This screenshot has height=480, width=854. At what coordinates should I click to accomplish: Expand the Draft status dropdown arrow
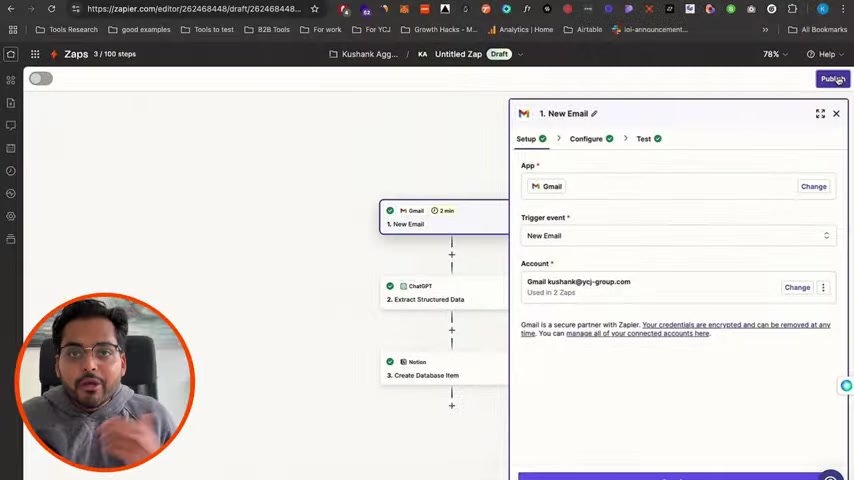tap(521, 54)
